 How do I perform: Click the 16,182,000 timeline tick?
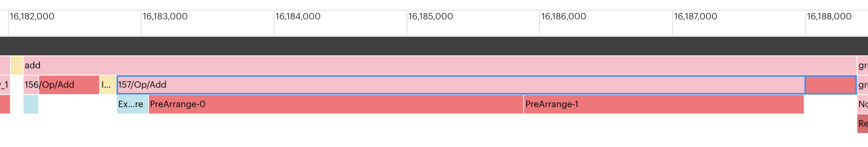[32, 17]
